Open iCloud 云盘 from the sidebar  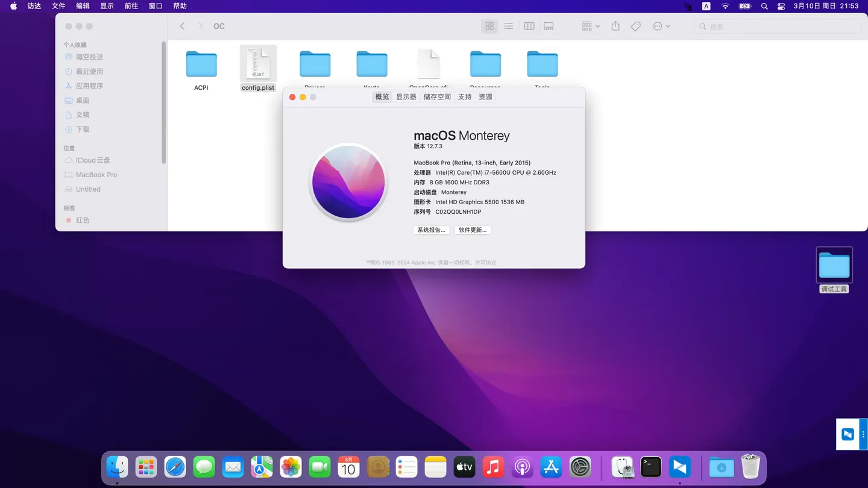point(89,160)
